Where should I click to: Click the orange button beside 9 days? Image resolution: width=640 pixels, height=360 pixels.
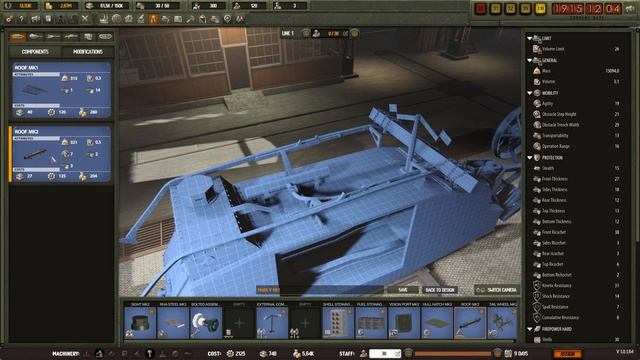tap(567, 353)
